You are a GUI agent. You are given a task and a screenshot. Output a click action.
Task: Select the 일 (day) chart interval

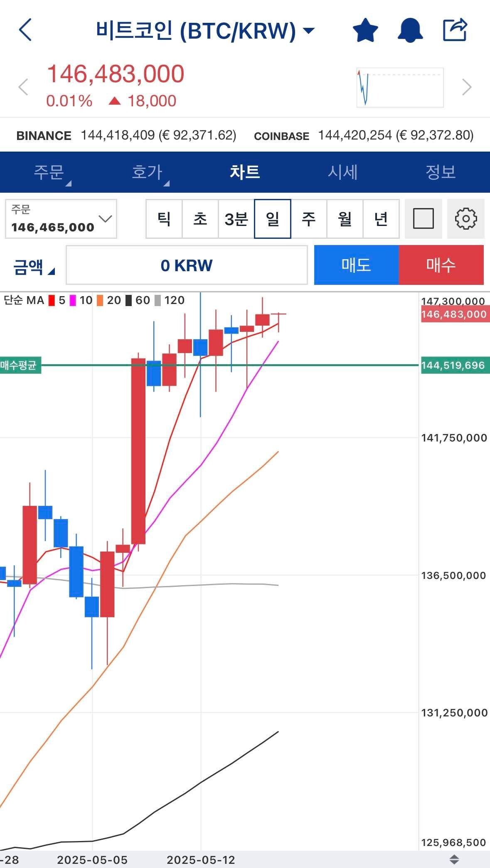coord(273,219)
